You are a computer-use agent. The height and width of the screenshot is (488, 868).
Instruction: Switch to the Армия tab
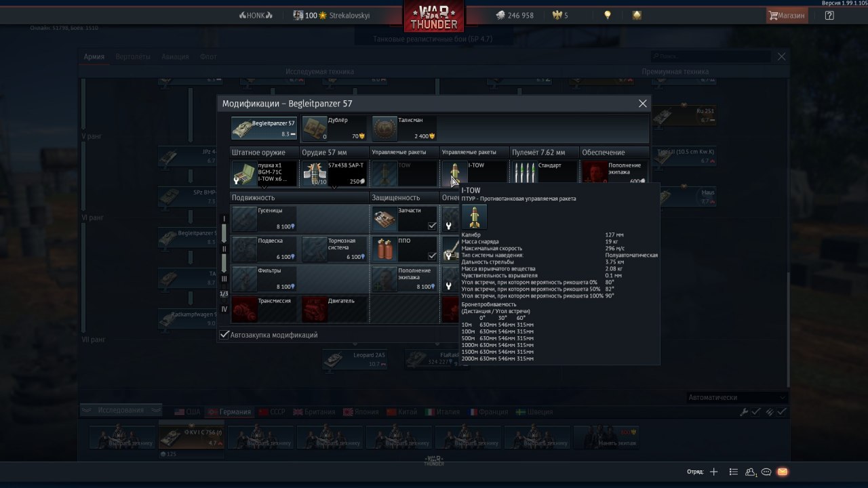click(x=94, y=57)
